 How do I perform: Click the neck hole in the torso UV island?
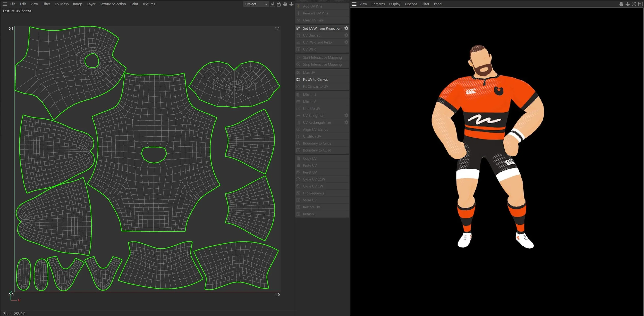(154, 155)
